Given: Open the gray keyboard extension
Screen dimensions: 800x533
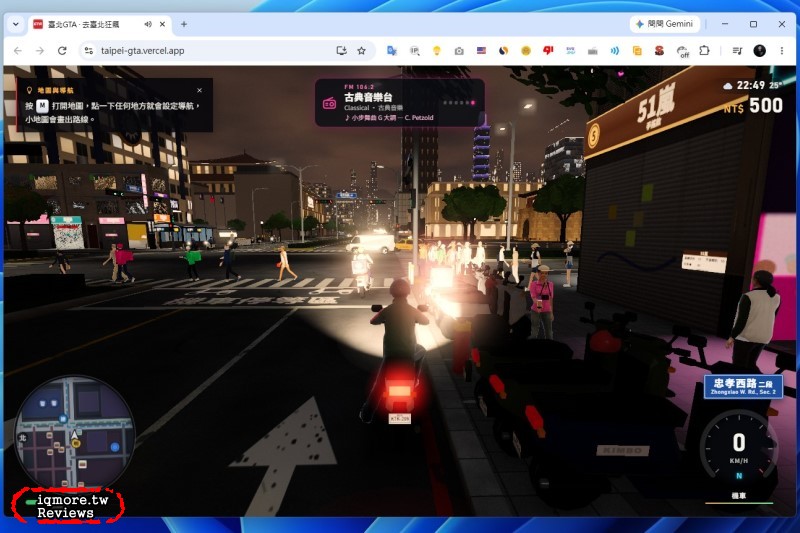Looking at the screenshot, I should [592, 51].
